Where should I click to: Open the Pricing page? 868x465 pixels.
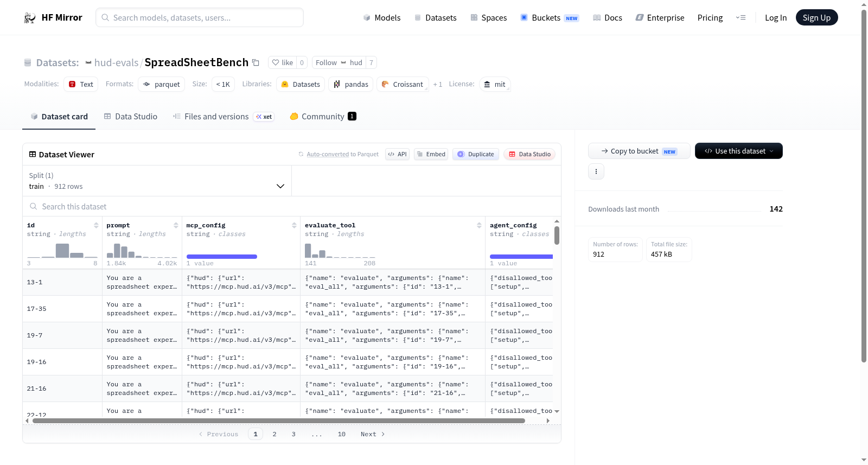[x=710, y=17]
